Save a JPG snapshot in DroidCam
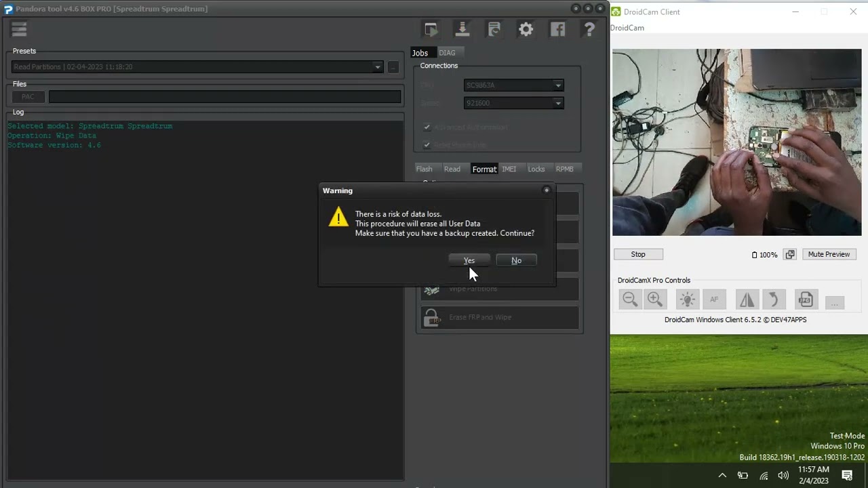 (806, 300)
